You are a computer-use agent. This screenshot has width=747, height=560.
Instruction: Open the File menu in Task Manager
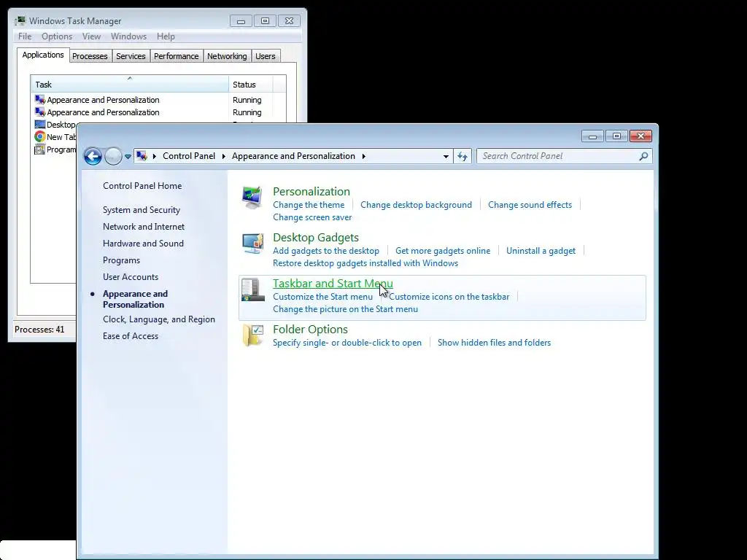coord(25,36)
